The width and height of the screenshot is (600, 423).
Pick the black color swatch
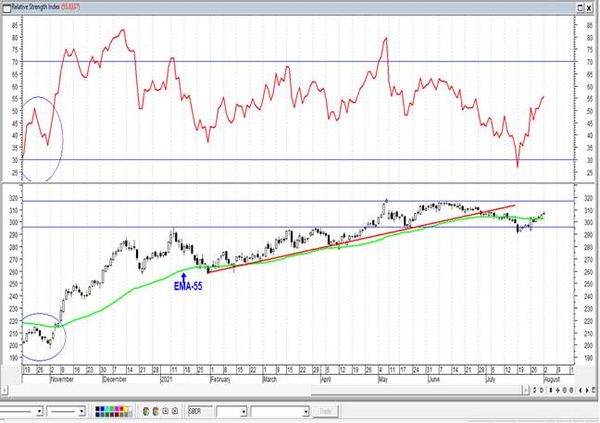[98, 409]
